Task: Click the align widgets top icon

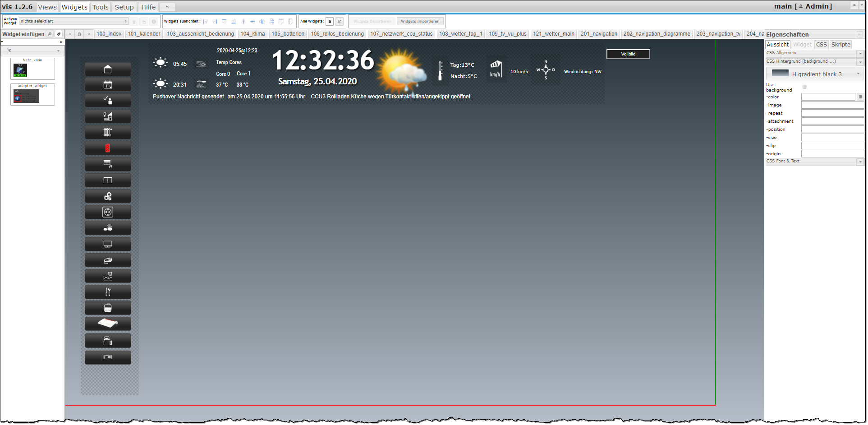Action: pos(224,21)
